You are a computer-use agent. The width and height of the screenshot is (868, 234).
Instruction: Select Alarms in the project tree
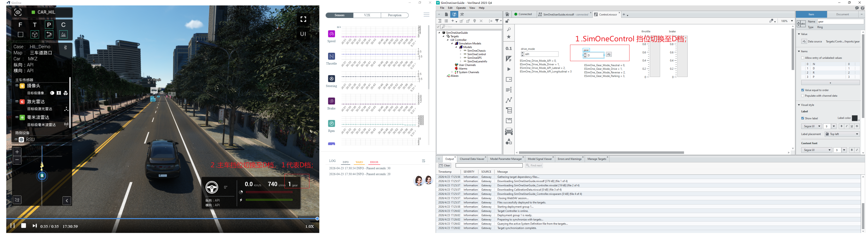pos(463,68)
